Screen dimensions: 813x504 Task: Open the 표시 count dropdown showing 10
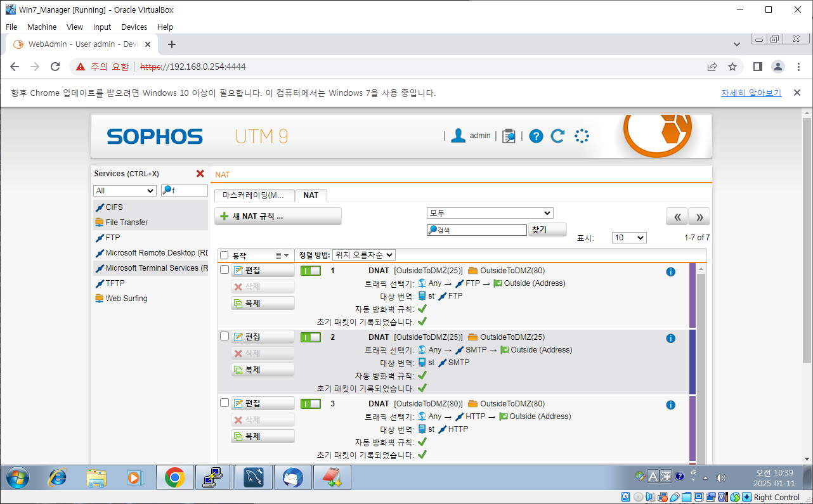(629, 238)
